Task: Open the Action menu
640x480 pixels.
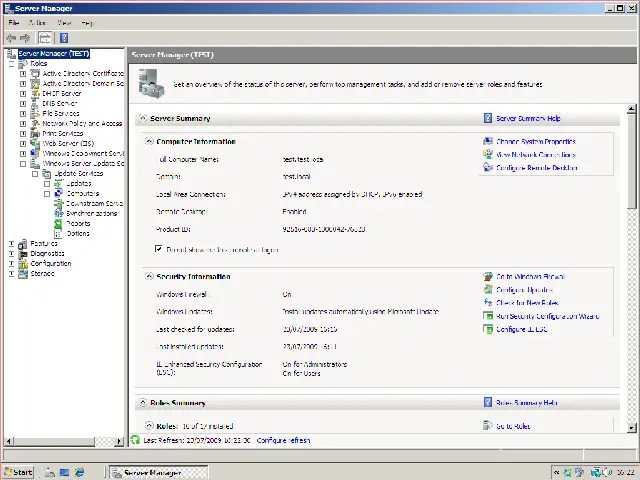Action: [x=37, y=23]
